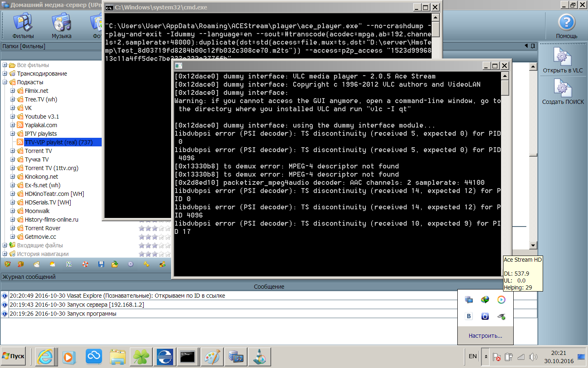Click the lifebuoy icon in the bottom toolbar
Screen dimensions: 588x368
[85, 265]
